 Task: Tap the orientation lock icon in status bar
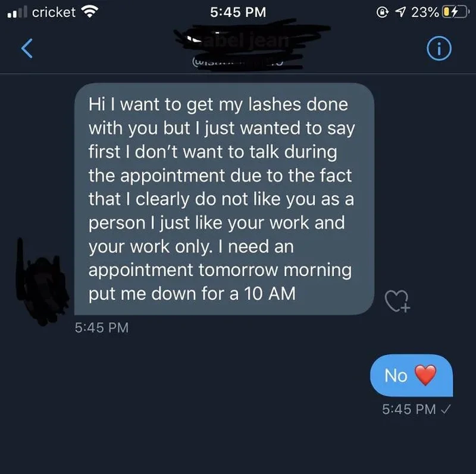click(383, 12)
